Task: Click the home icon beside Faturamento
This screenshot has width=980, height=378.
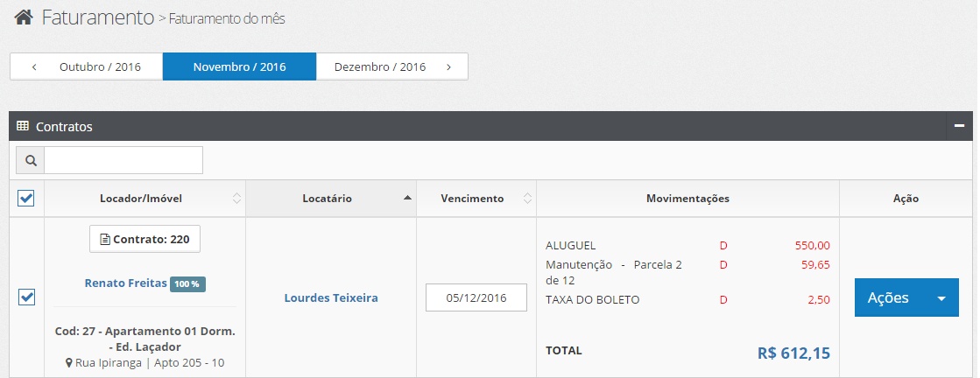Action: tap(24, 17)
